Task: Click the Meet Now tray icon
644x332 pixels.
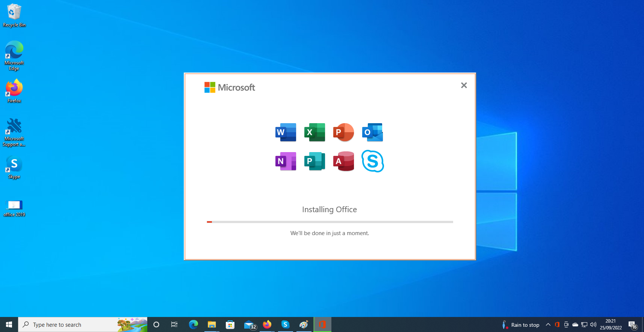Action: [566, 324]
